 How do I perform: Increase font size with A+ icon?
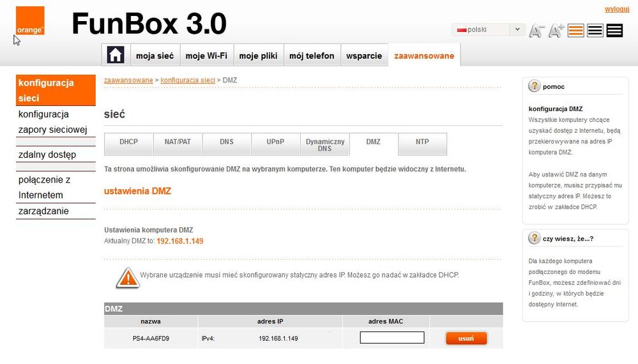tap(556, 31)
